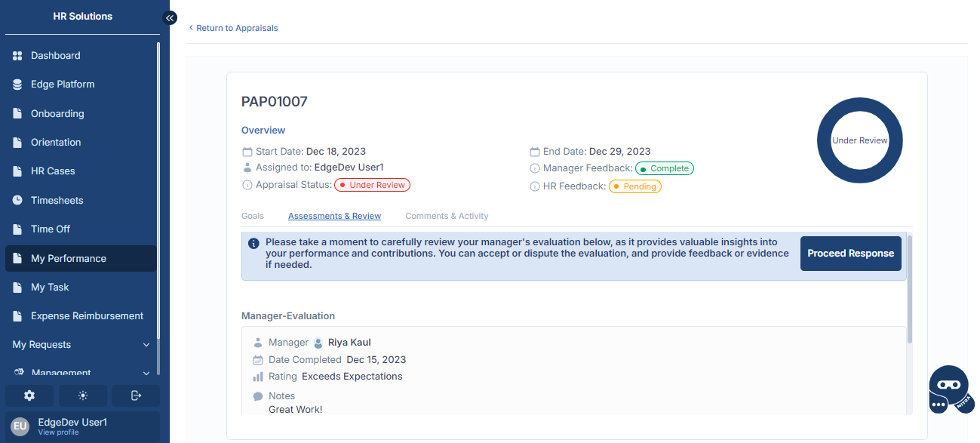Click the Date Completed calendar icon
980x443 pixels.
(x=258, y=360)
